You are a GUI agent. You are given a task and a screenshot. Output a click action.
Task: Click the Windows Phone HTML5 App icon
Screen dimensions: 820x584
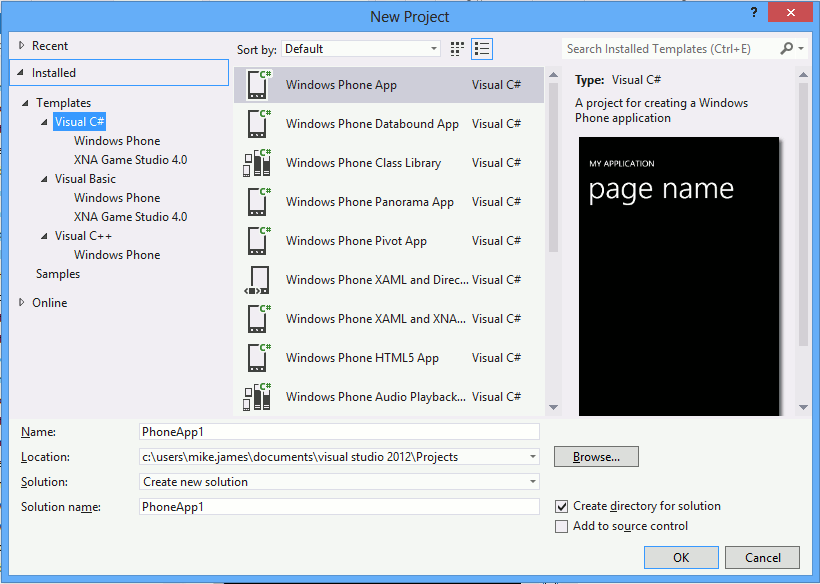tap(258, 358)
